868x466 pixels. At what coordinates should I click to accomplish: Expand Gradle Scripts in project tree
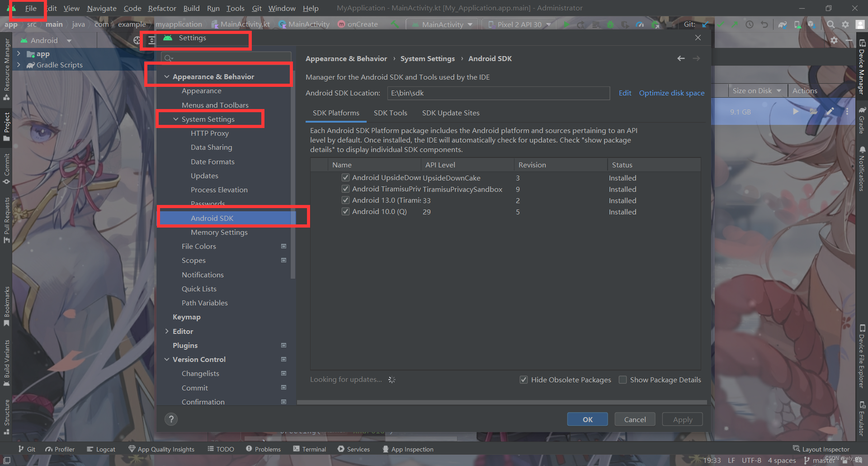[19, 65]
